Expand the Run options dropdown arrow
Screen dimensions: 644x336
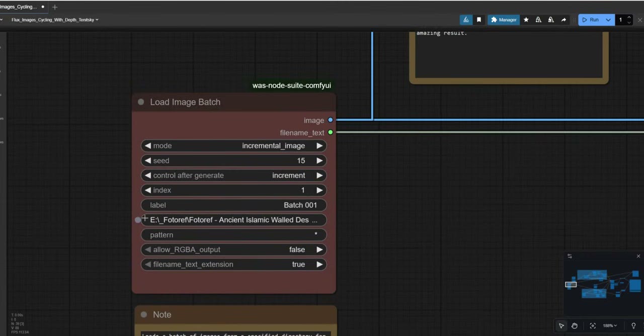[608, 20]
